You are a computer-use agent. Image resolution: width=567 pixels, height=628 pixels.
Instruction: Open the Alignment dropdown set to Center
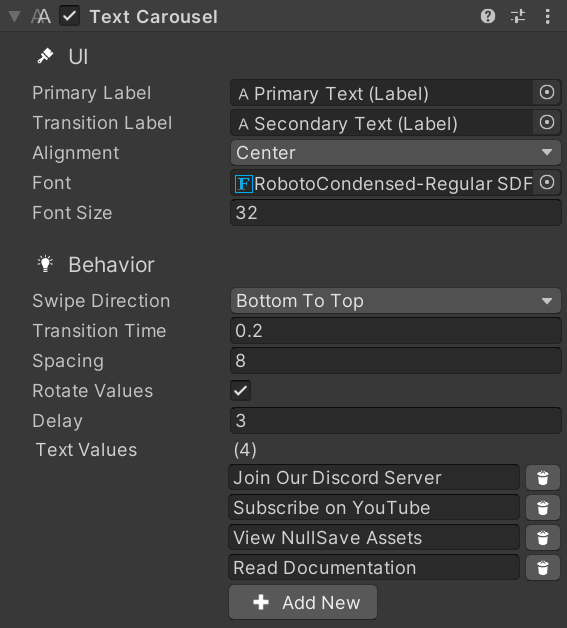(x=396, y=153)
